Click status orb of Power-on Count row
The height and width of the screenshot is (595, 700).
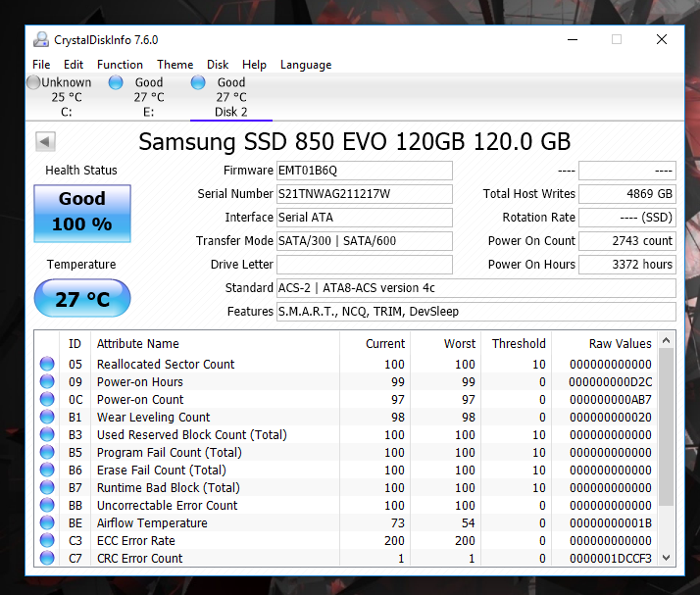tap(47, 399)
